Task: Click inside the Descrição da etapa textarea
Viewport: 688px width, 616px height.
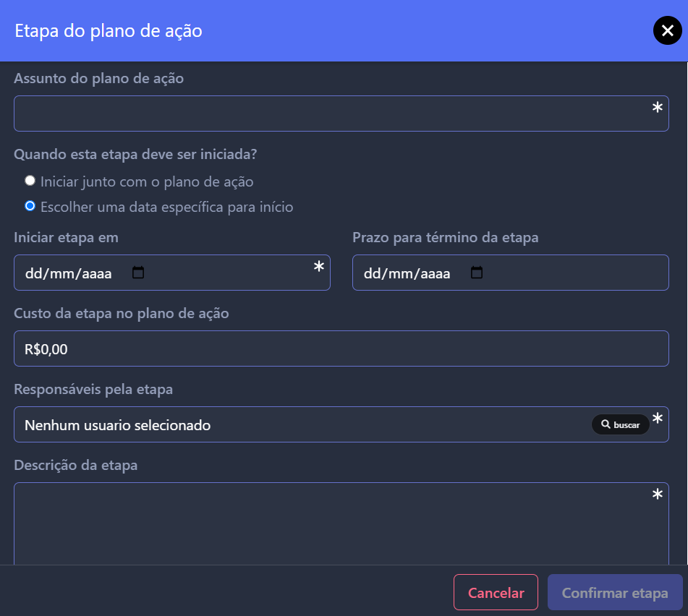Action: [x=341, y=524]
